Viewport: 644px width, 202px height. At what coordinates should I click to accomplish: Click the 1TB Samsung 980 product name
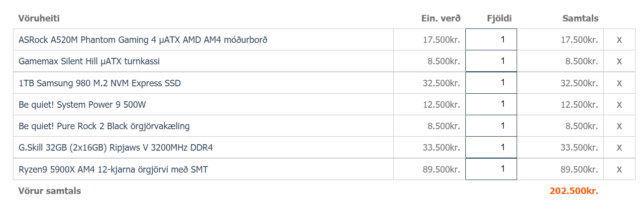[100, 83]
